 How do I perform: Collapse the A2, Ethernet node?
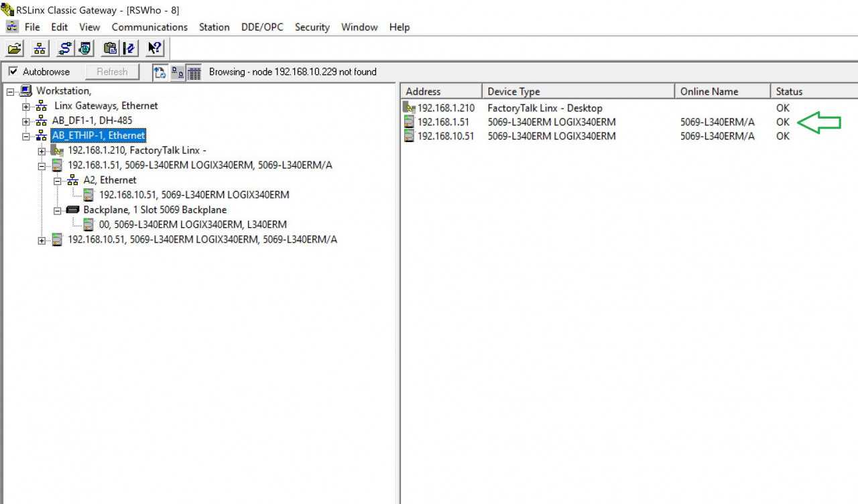pyautogui.click(x=58, y=180)
